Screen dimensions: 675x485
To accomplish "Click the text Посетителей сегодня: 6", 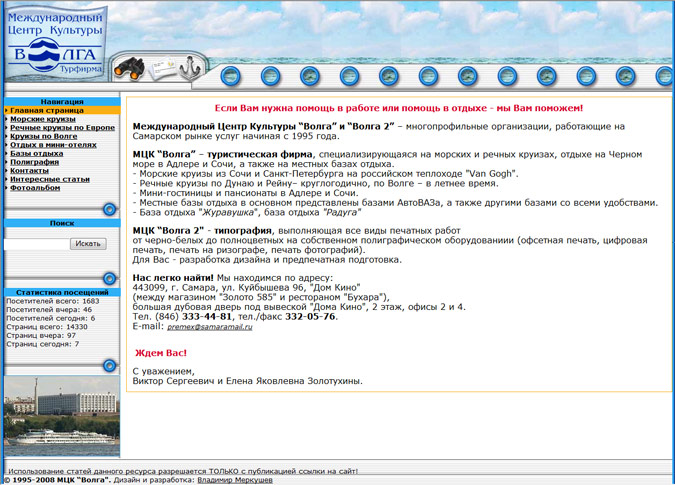I will click(x=50, y=318).
